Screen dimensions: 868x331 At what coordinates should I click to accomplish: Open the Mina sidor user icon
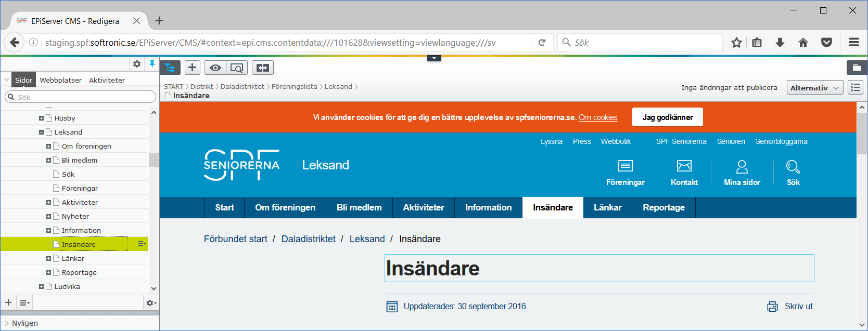click(x=742, y=166)
